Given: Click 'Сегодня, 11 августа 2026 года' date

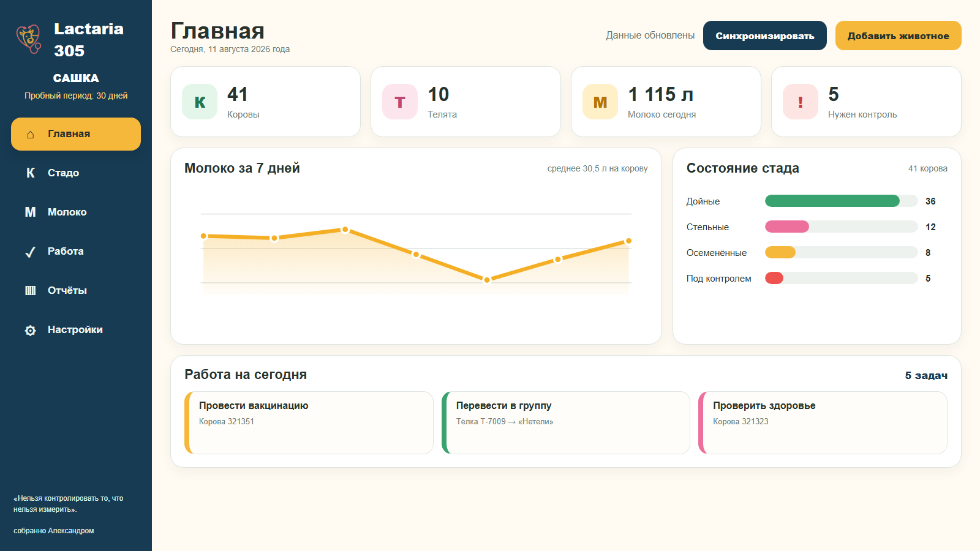Looking at the screenshot, I should [230, 49].
